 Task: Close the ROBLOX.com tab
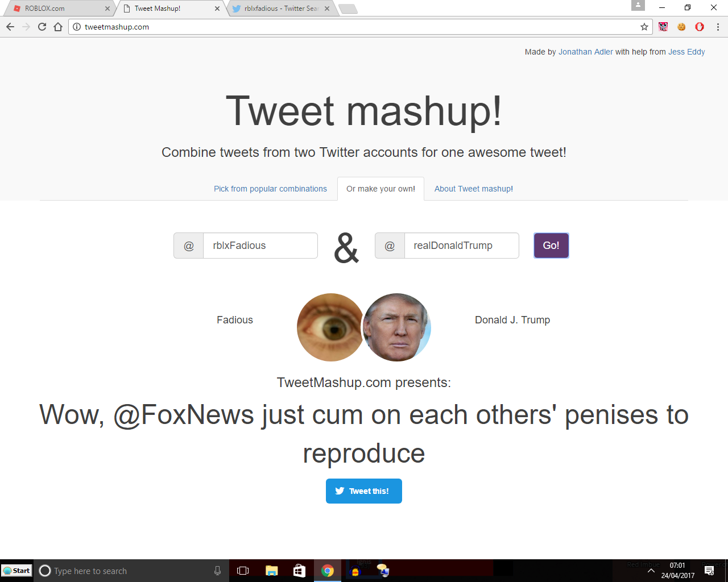pyautogui.click(x=107, y=9)
